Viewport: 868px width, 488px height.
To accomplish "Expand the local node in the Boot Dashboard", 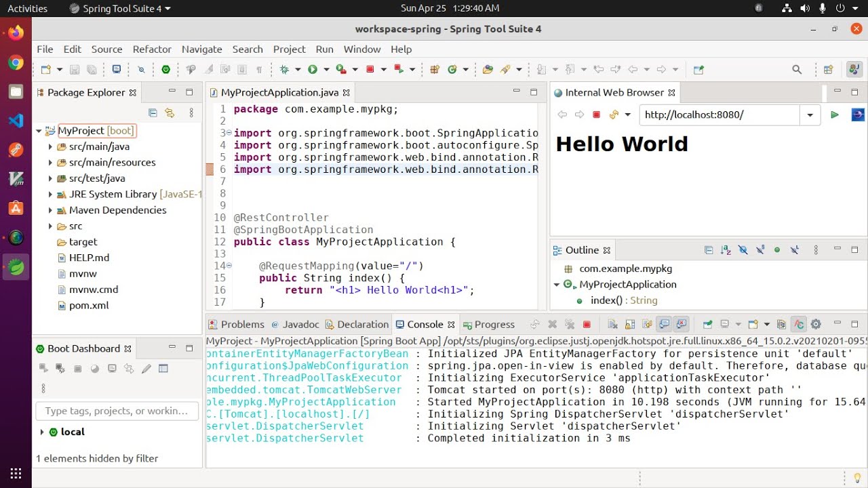I will pos(42,432).
